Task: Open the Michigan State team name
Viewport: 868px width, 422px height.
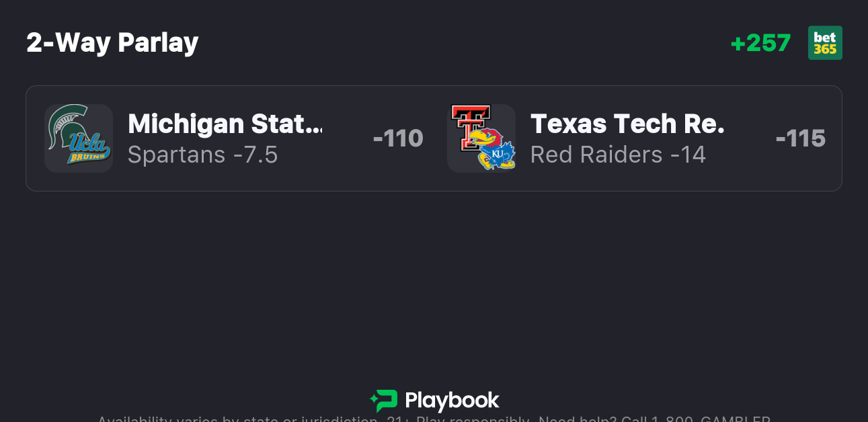Action: (x=225, y=124)
